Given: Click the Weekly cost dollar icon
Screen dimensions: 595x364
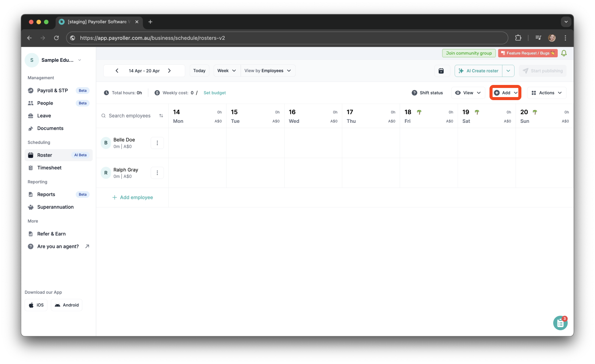Looking at the screenshot, I should pyautogui.click(x=157, y=93).
